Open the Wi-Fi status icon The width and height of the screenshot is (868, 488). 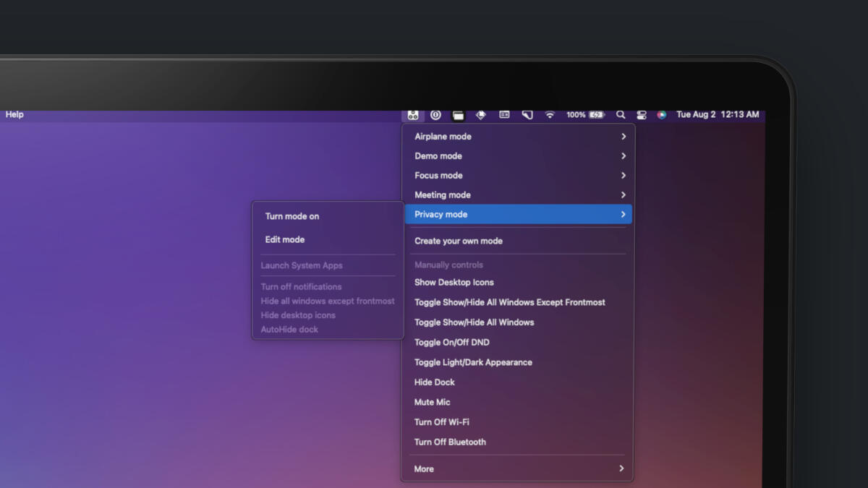coord(550,115)
